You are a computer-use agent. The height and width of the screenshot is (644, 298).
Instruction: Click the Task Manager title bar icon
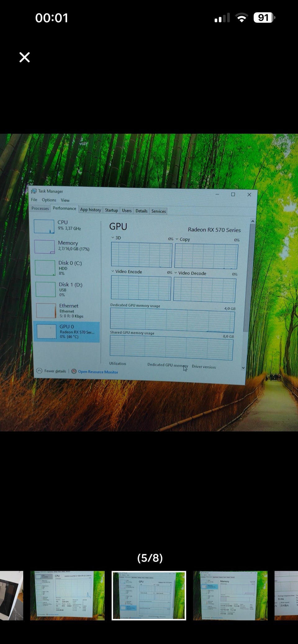click(x=34, y=191)
